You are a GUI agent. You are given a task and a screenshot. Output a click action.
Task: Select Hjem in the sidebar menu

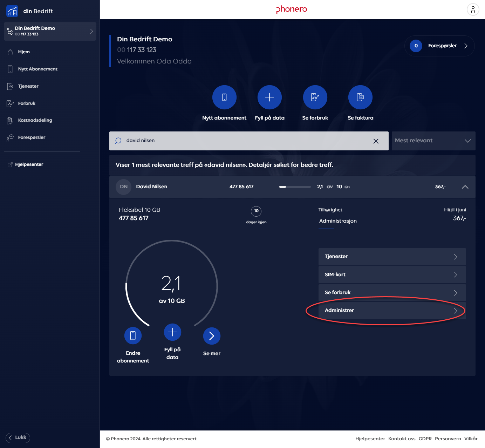(24, 52)
